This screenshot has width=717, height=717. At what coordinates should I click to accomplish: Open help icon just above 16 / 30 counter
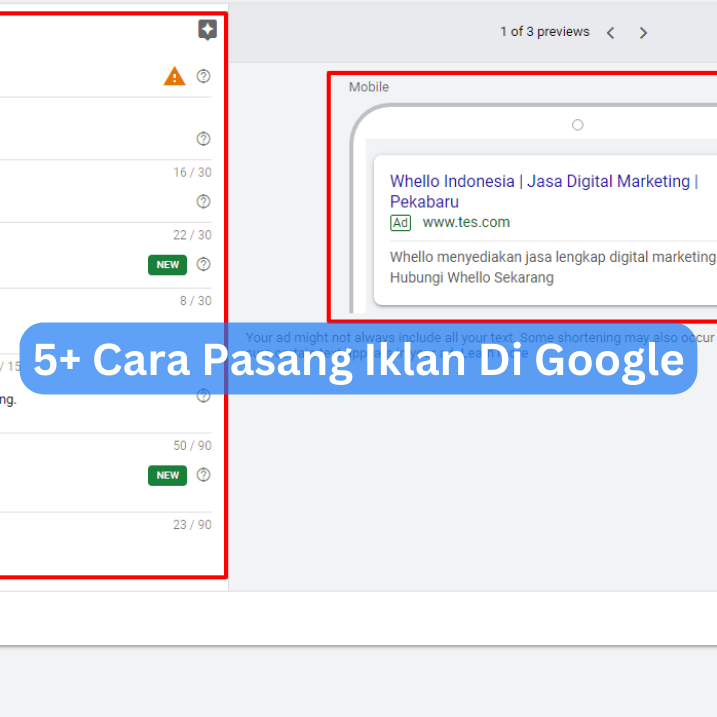(x=203, y=139)
